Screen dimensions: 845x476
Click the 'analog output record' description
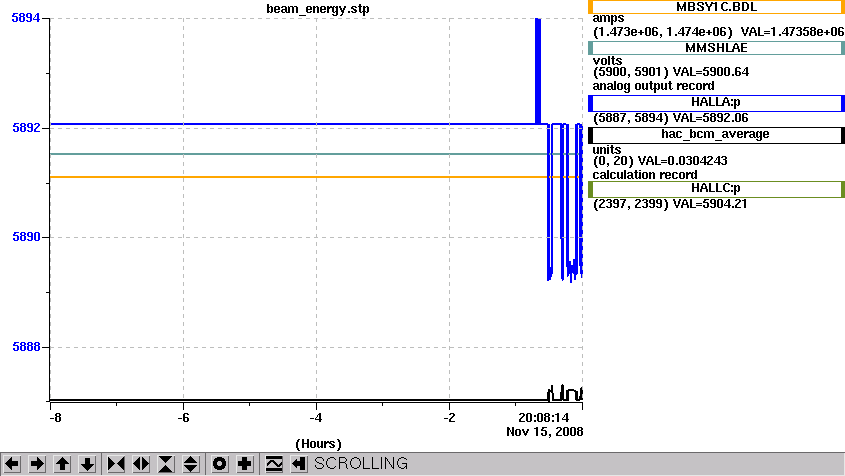tap(654, 86)
